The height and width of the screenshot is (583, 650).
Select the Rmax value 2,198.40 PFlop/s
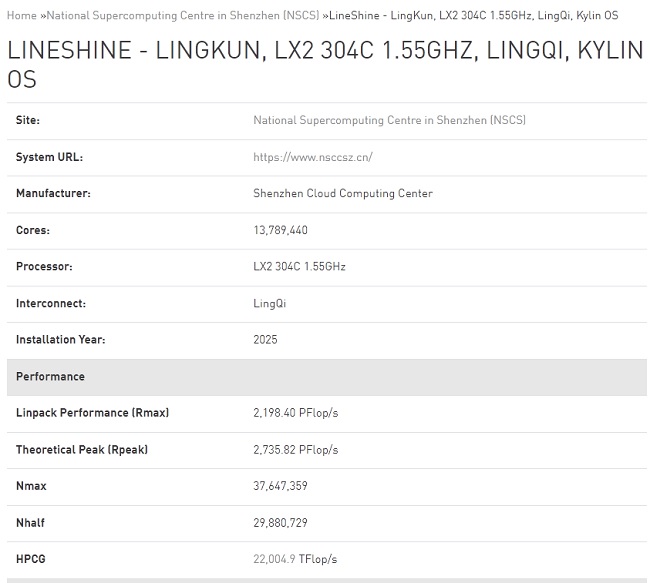296,413
